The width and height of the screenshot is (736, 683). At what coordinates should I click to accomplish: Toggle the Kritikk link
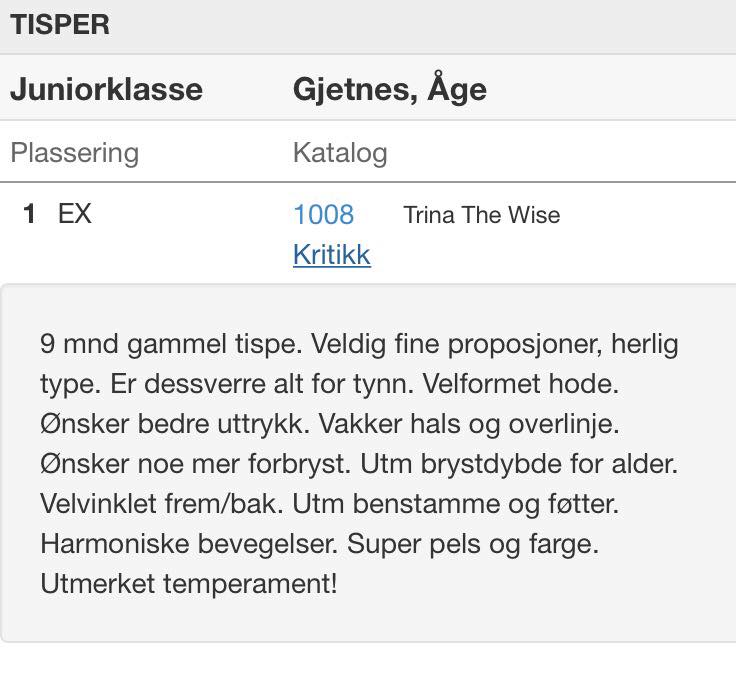332,255
